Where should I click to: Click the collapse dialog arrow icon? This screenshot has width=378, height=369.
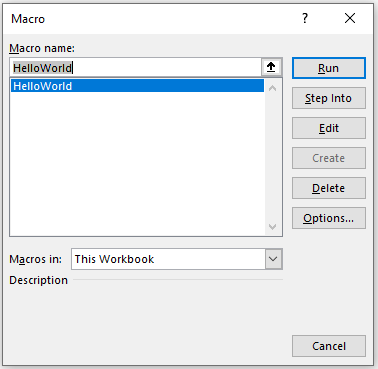pos(271,68)
